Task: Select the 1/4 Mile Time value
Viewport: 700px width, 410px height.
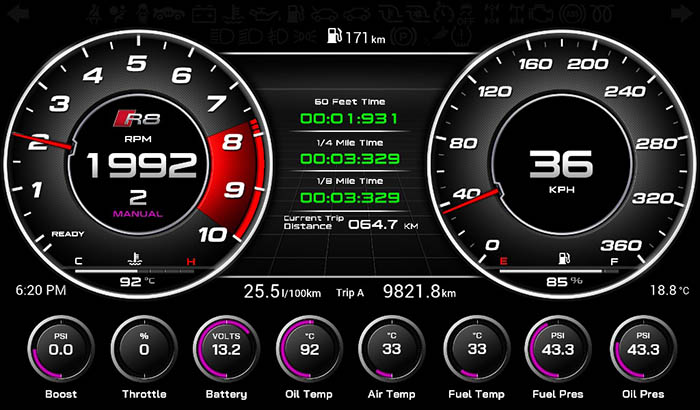Action: tap(350, 159)
